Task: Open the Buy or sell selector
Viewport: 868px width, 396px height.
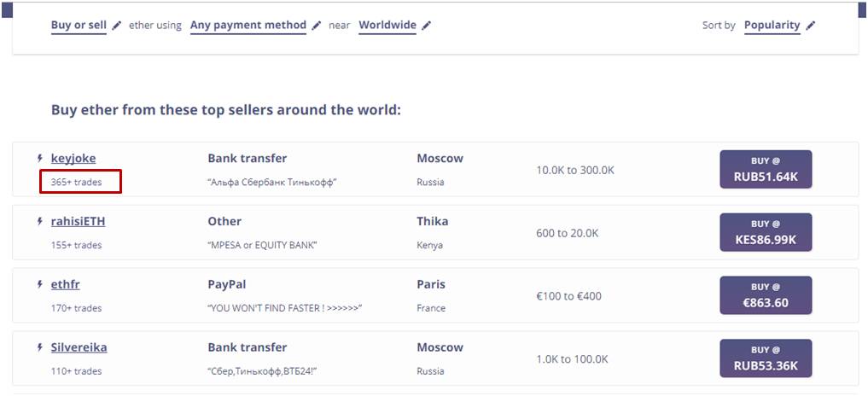Action: click(x=79, y=26)
